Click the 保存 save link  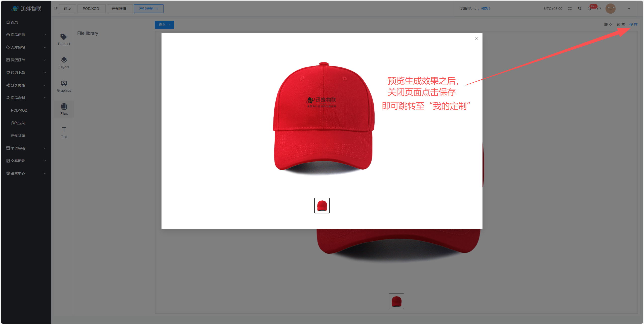click(633, 25)
